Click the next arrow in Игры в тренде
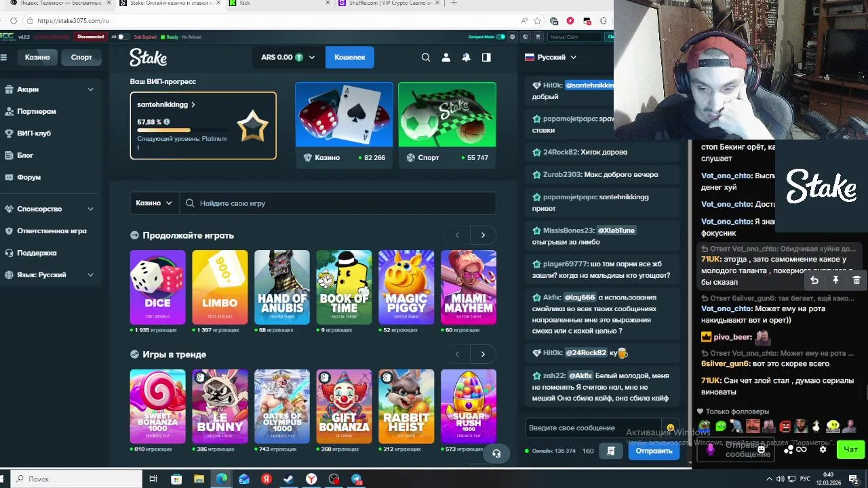The image size is (868, 488). click(x=483, y=354)
